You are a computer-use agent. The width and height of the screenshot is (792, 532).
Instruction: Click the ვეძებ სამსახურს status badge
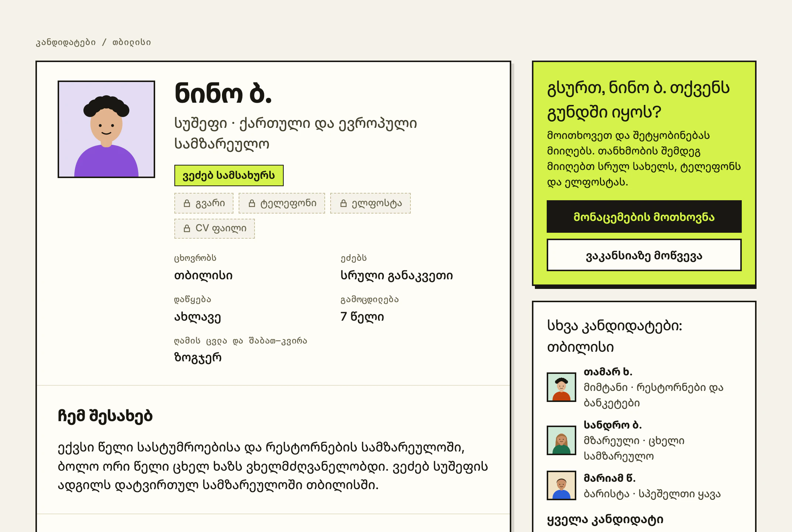tap(229, 175)
